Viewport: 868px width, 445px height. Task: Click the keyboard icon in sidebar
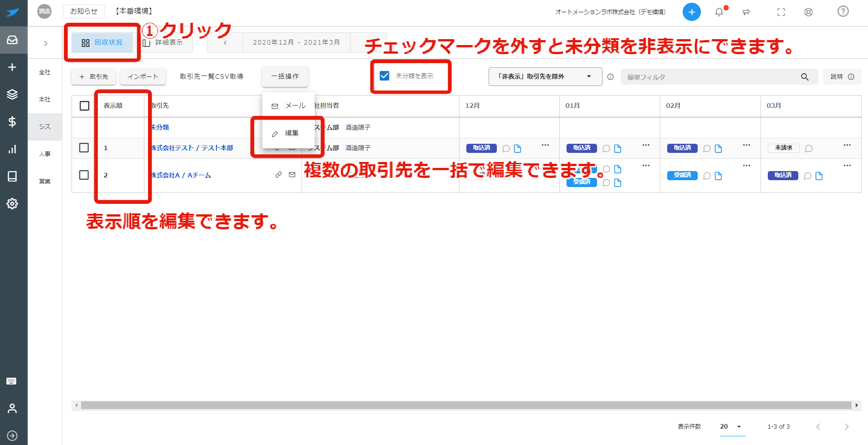pos(11,381)
